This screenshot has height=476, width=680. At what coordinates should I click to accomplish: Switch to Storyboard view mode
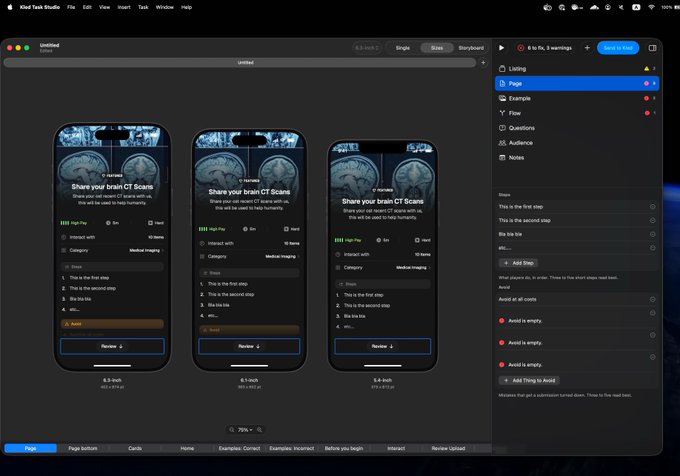(x=471, y=48)
